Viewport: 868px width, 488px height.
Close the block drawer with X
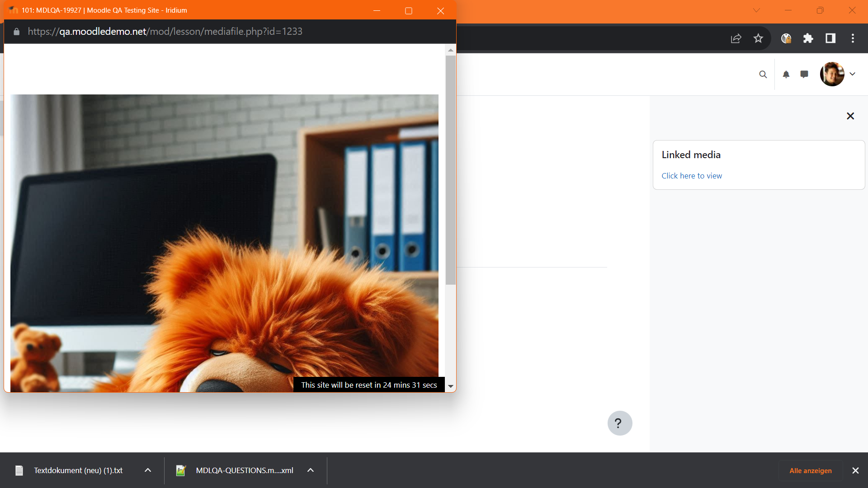pyautogui.click(x=850, y=116)
